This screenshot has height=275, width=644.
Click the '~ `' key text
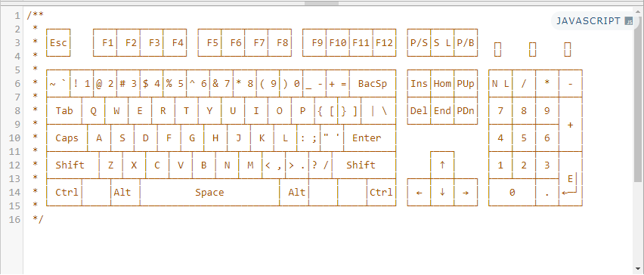58,84
